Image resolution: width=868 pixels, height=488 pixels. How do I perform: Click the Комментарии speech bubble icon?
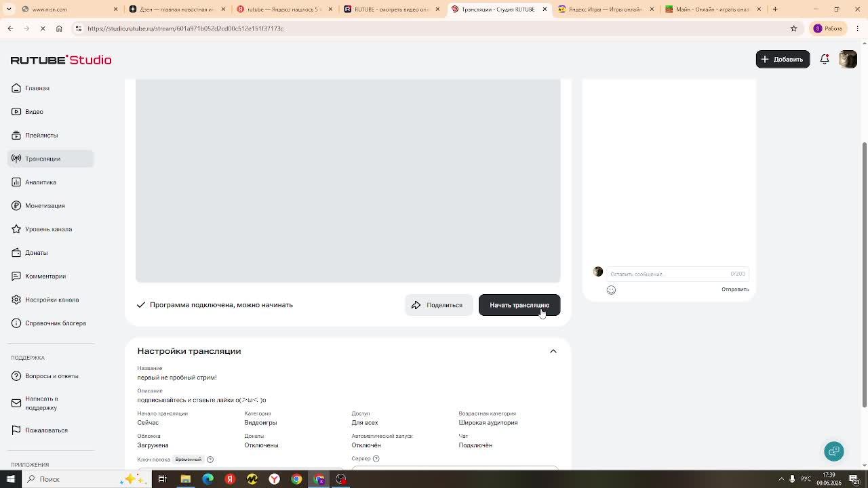click(x=16, y=276)
